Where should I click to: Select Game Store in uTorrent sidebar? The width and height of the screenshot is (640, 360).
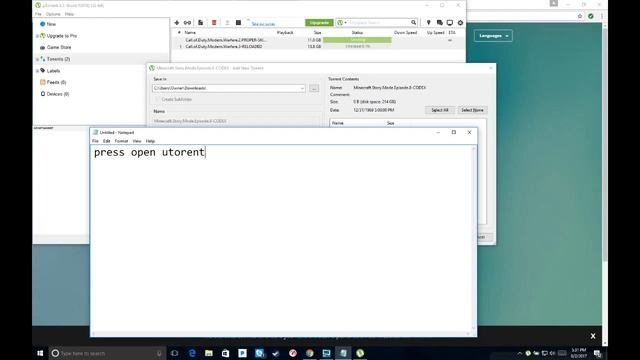[55, 47]
